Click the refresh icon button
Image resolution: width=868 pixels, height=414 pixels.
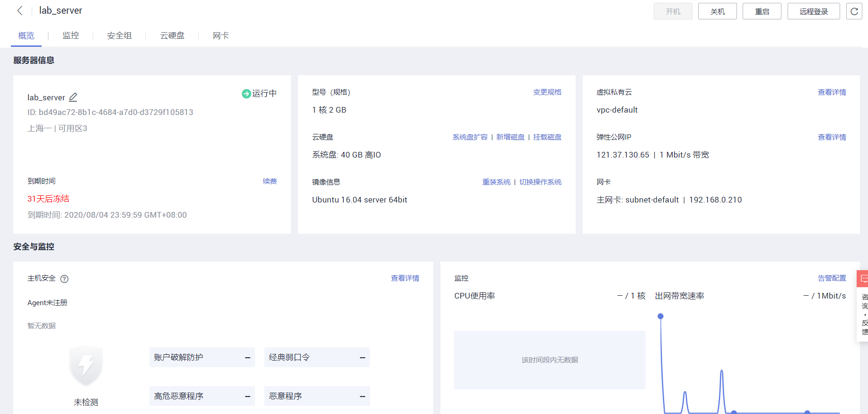(x=854, y=11)
